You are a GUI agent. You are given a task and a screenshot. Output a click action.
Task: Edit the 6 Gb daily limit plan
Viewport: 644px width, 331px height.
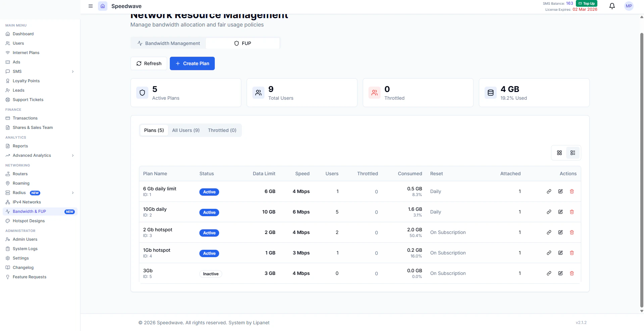[560, 191]
